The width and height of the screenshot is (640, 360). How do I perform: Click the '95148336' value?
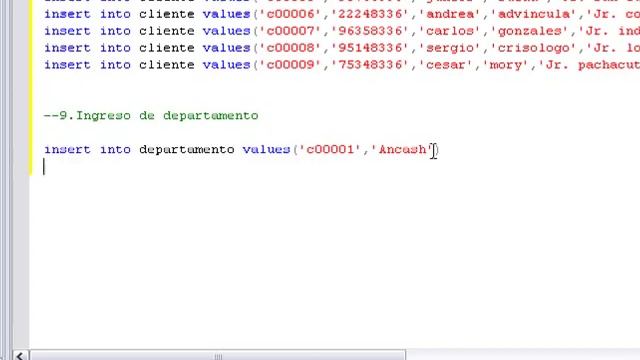coord(370,48)
